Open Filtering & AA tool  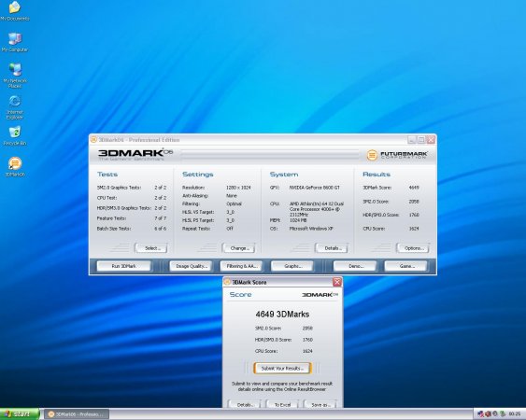coord(241,266)
